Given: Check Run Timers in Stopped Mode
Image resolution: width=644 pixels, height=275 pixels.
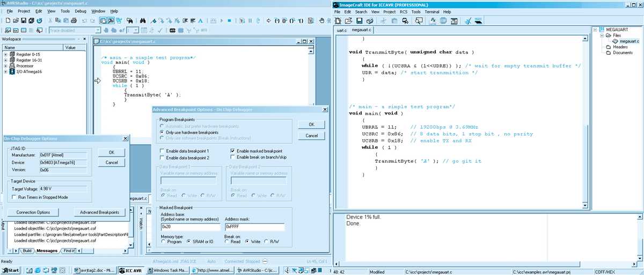Looking at the screenshot, I should click(14, 197).
